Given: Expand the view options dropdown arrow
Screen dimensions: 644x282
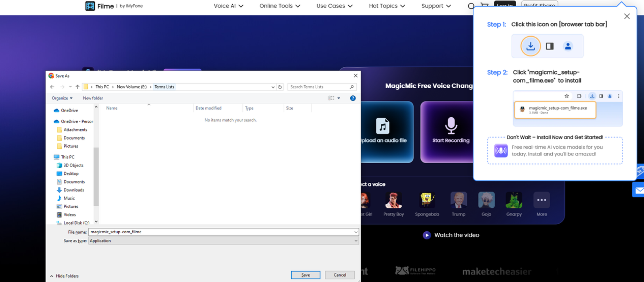Looking at the screenshot, I should pos(339,98).
